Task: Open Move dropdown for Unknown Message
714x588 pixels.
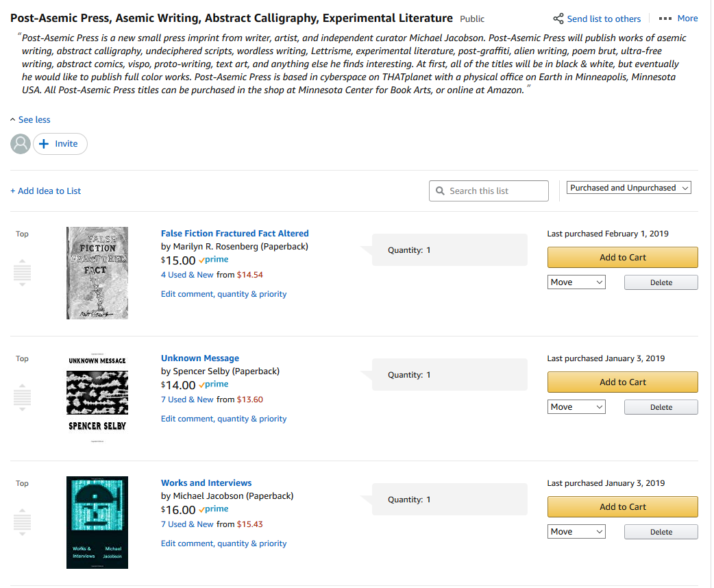Action: [x=577, y=407]
